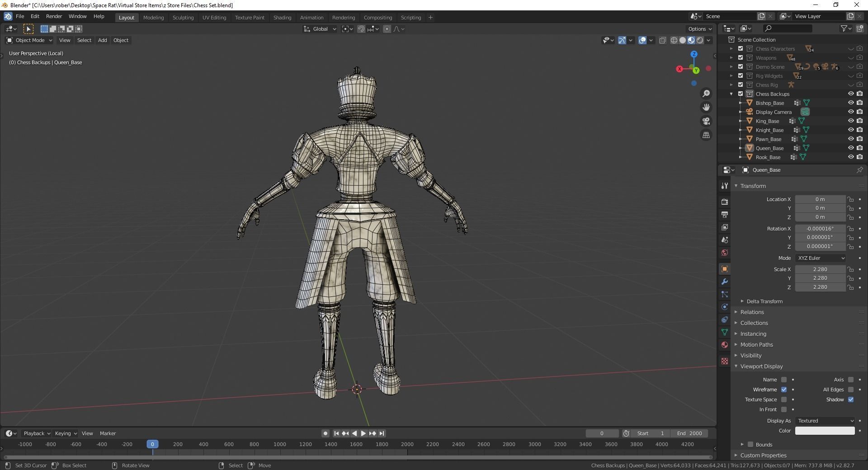This screenshot has width=868, height=470.
Task: Open the Object properties tab icon
Action: 725,269
